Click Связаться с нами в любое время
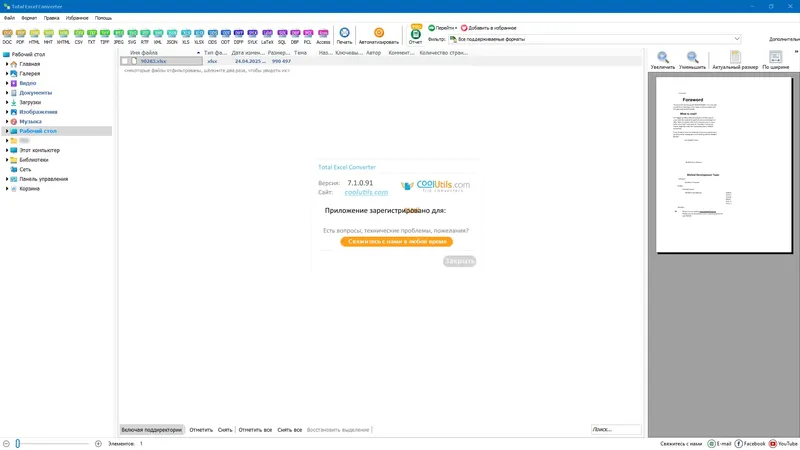 coord(396,241)
